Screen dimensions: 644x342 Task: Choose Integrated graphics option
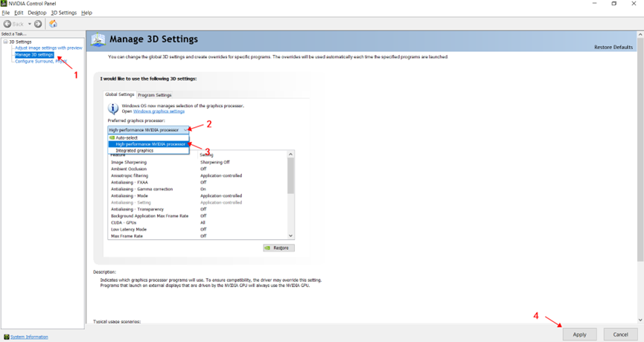(148, 150)
